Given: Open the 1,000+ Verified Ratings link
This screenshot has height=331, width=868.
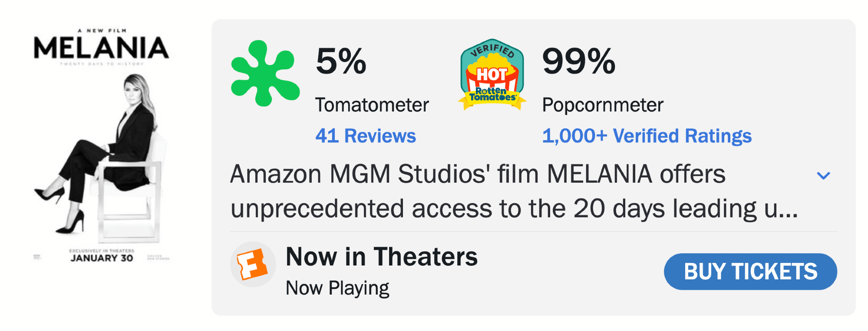Looking at the screenshot, I should 647,136.
